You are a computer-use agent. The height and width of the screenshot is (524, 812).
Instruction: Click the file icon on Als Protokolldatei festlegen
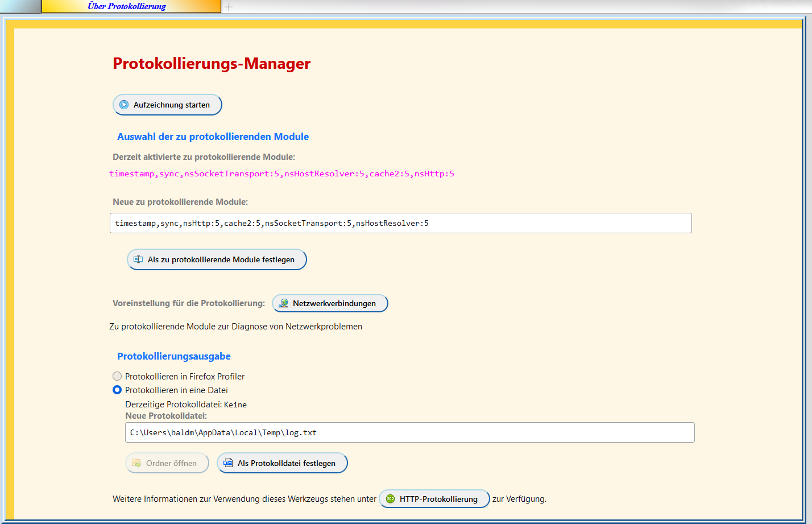click(228, 463)
